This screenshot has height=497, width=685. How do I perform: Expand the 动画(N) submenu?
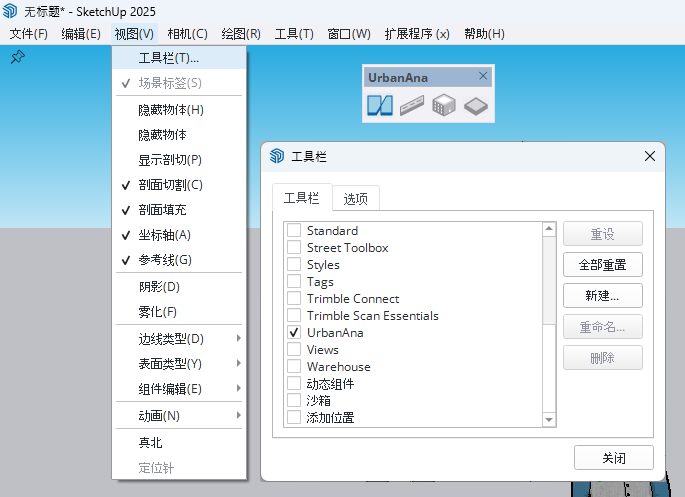(179, 415)
